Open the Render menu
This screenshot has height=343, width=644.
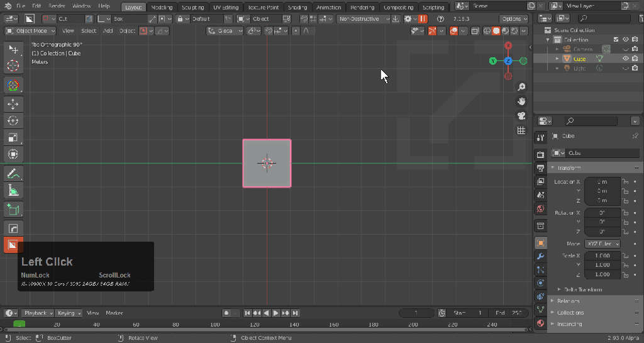coord(57,6)
